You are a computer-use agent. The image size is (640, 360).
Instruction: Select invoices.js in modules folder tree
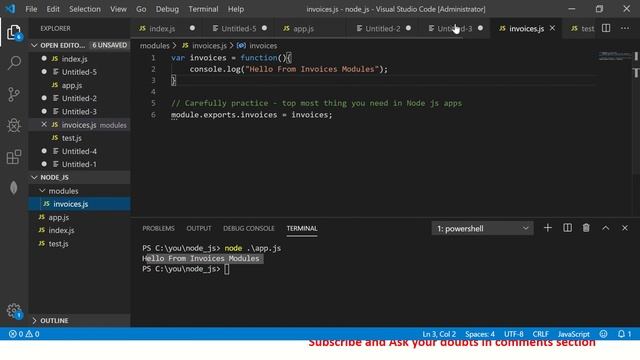(x=79, y=204)
